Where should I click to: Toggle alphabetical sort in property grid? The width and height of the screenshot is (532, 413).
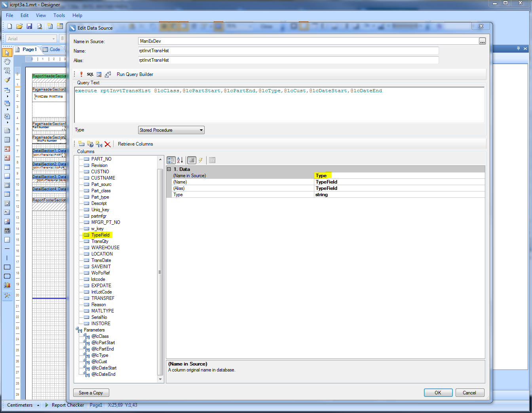180,160
